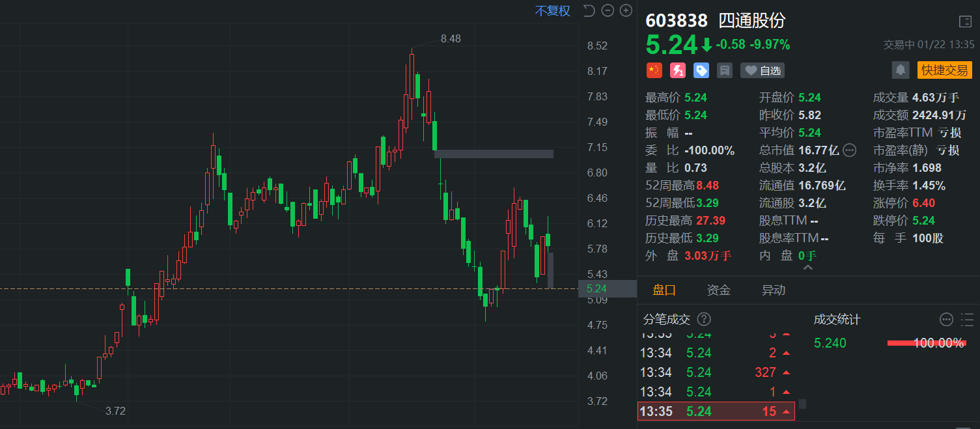This screenshot has height=429, width=980.
Task: Open the 不复权 adjustment dropdown
Action: (553, 11)
